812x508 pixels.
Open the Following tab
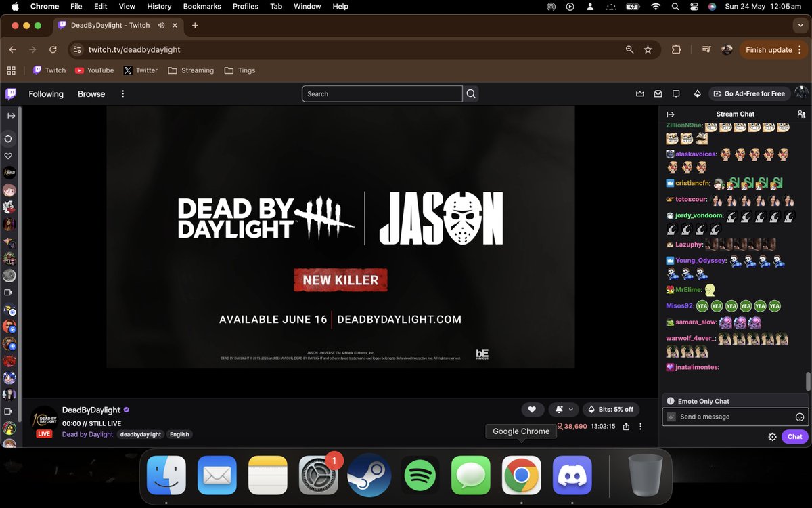(x=46, y=93)
